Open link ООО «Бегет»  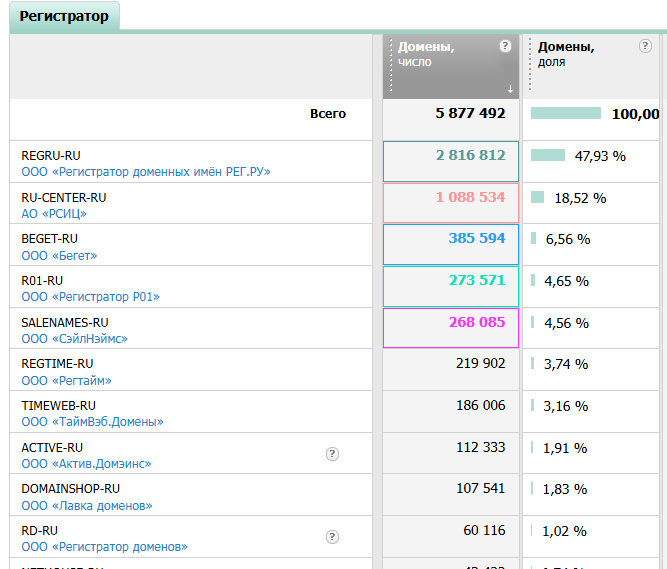click(59, 256)
